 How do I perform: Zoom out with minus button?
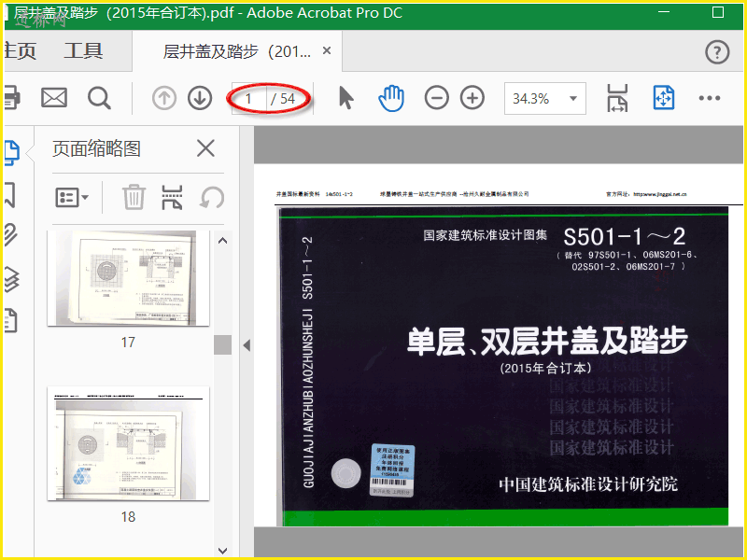pyautogui.click(x=437, y=99)
